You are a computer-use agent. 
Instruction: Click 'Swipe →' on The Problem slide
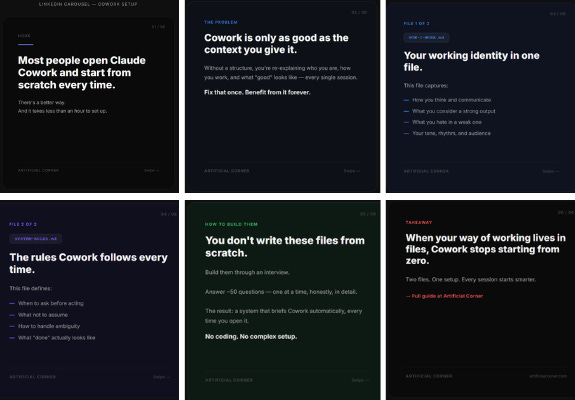pyautogui.click(x=352, y=171)
